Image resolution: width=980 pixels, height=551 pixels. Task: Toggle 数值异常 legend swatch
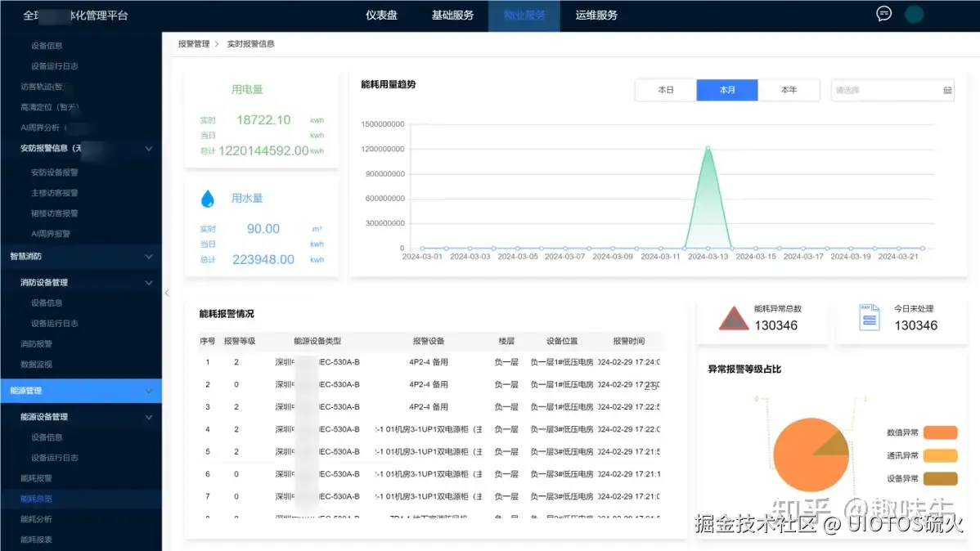tap(940, 432)
